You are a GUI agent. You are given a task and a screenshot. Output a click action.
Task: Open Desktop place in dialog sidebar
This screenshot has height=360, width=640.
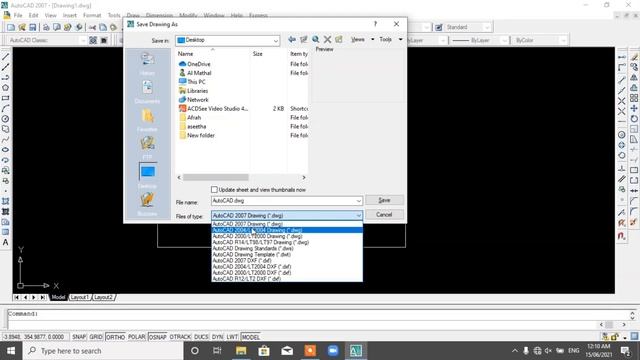(x=147, y=176)
